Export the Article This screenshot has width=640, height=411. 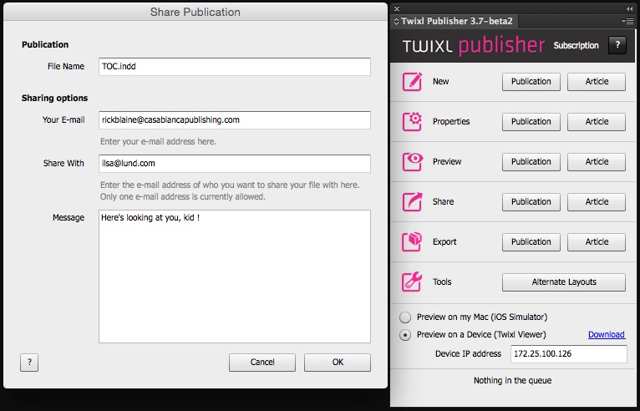pyautogui.click(x=596, y=242)
